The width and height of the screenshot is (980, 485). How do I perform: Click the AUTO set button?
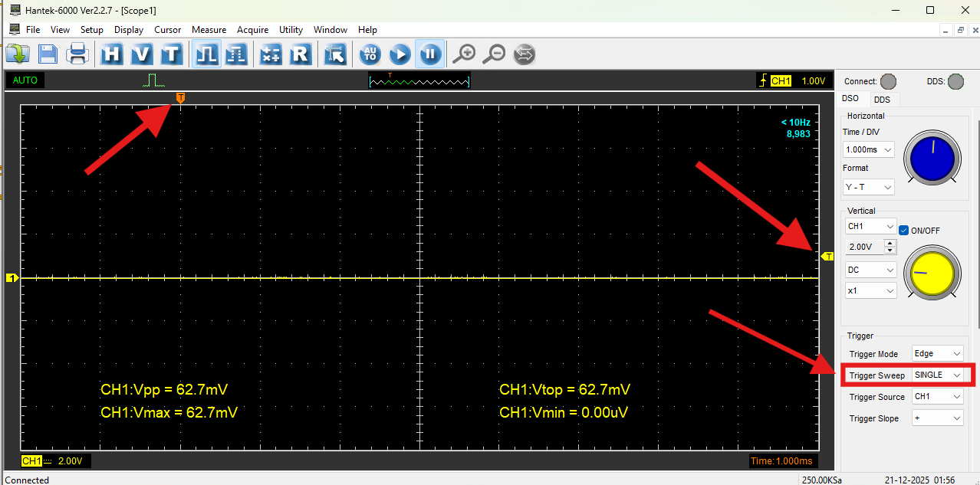coord(370,54)
